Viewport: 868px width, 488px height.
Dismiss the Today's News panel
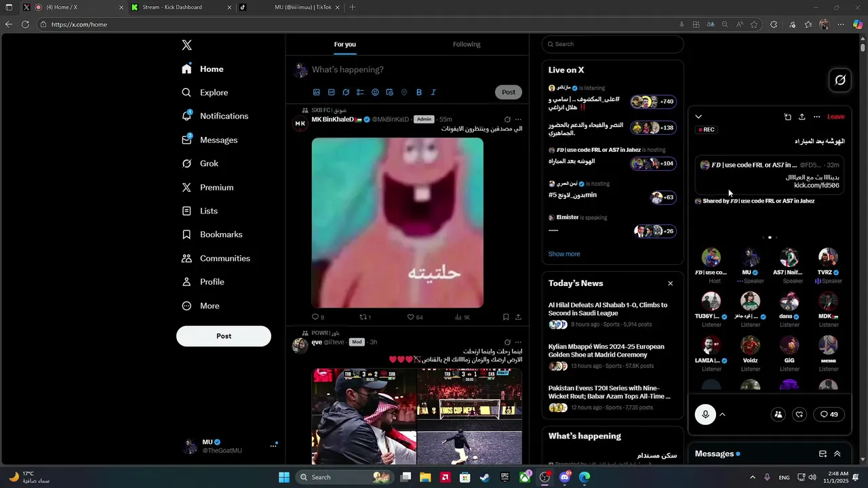(670, 283)
